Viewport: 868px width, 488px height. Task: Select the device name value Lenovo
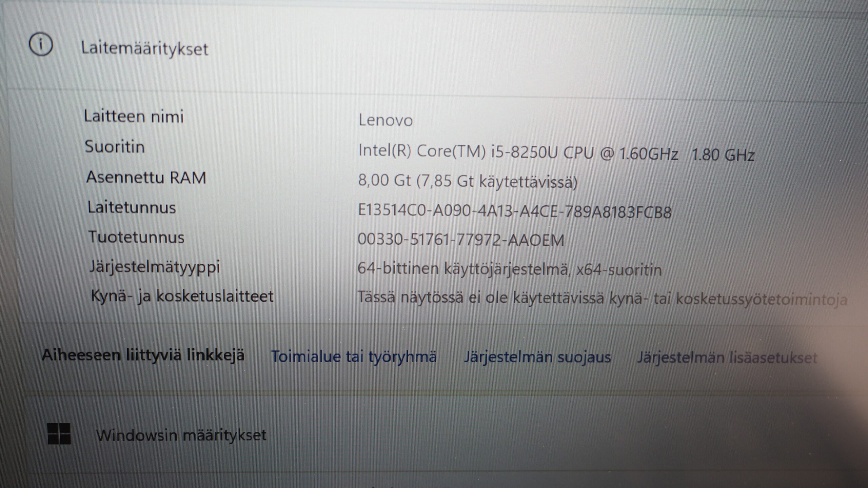point(386,120)
